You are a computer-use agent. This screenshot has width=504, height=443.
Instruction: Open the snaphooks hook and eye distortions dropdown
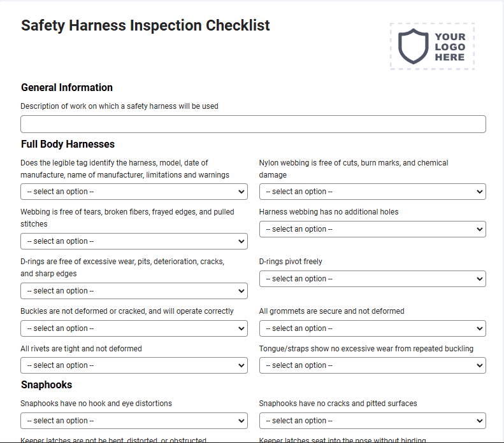(134, 421)
